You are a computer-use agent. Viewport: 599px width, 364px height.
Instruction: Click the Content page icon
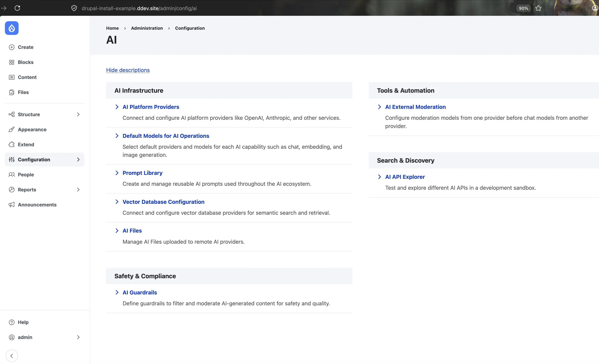pos(12,77)
